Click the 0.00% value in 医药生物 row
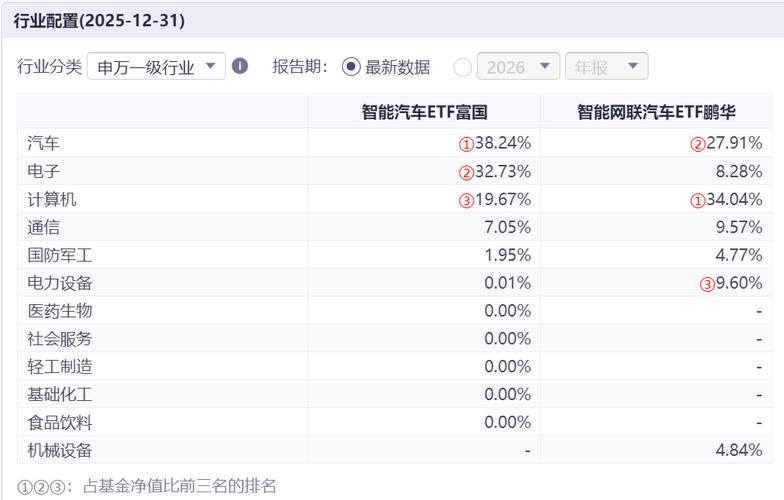 pos(508,310)
